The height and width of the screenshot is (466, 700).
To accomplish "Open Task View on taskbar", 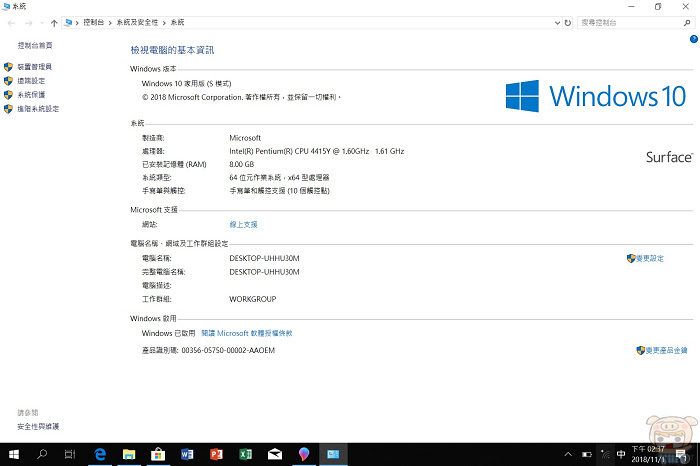I will pos(70,454).
